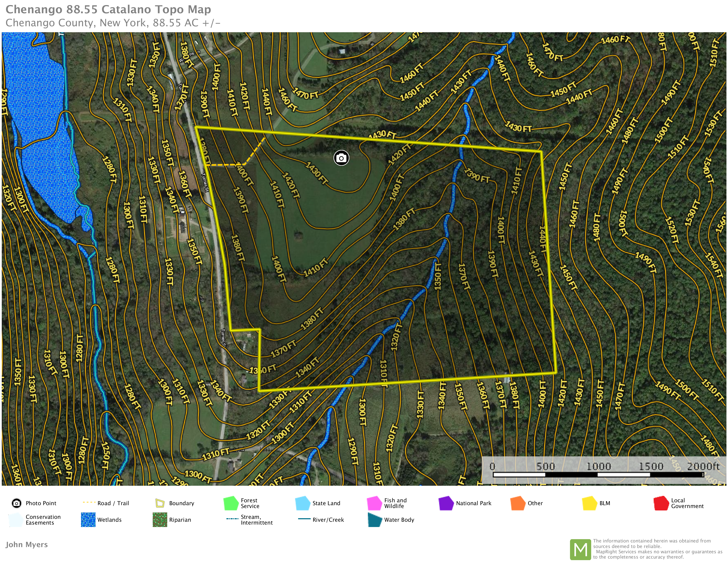Click the Photo Point legend icon
Screen dimensions: 728x563
tap(16, 503)
